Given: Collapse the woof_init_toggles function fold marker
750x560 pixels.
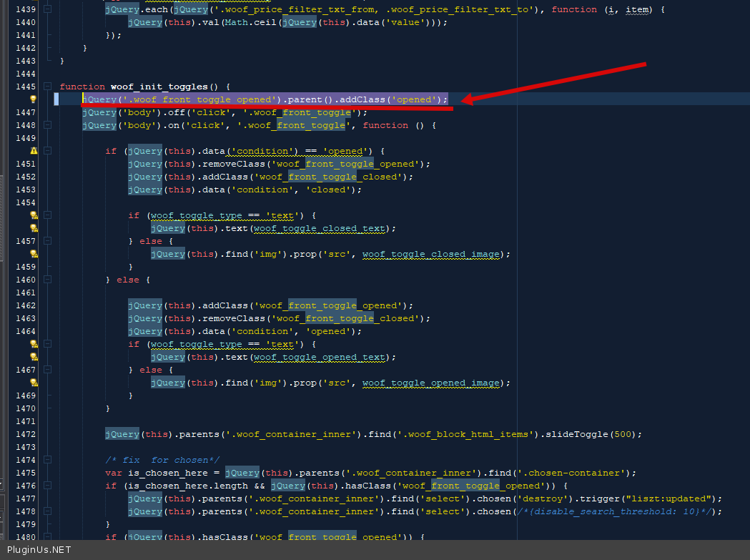Looking at the screenshot, I should point(47,87).
